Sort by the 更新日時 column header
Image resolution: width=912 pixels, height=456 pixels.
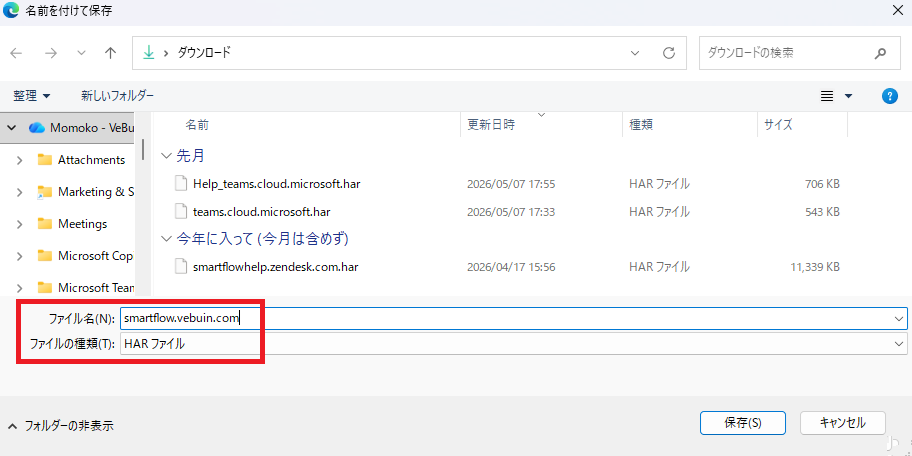point(491,124)
